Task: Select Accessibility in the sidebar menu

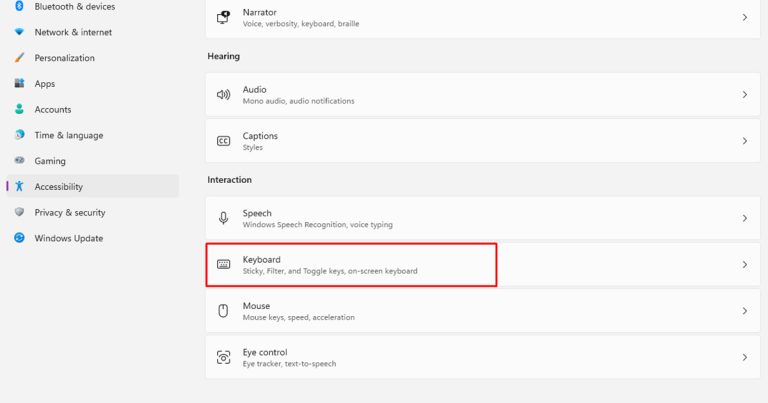Action: click(x=58, y=187)
